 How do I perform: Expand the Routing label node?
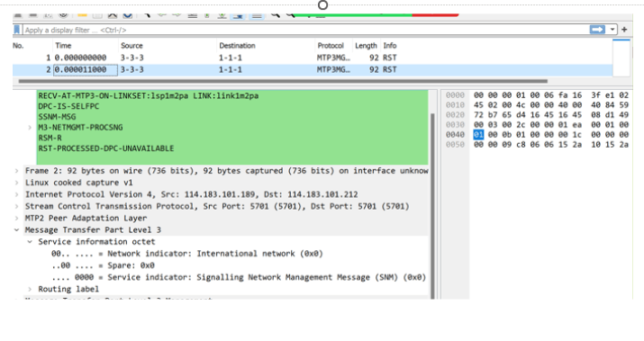(30, 290)
